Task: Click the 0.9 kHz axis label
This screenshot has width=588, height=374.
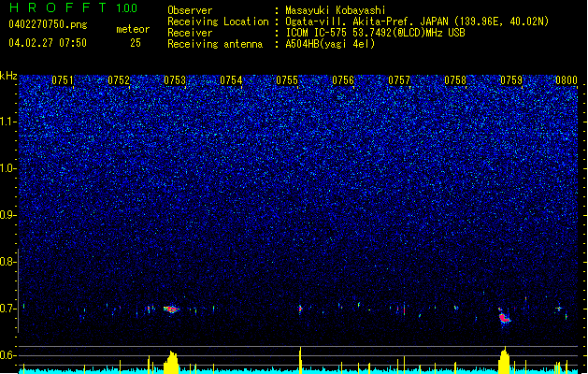Action: click(8, 215)
